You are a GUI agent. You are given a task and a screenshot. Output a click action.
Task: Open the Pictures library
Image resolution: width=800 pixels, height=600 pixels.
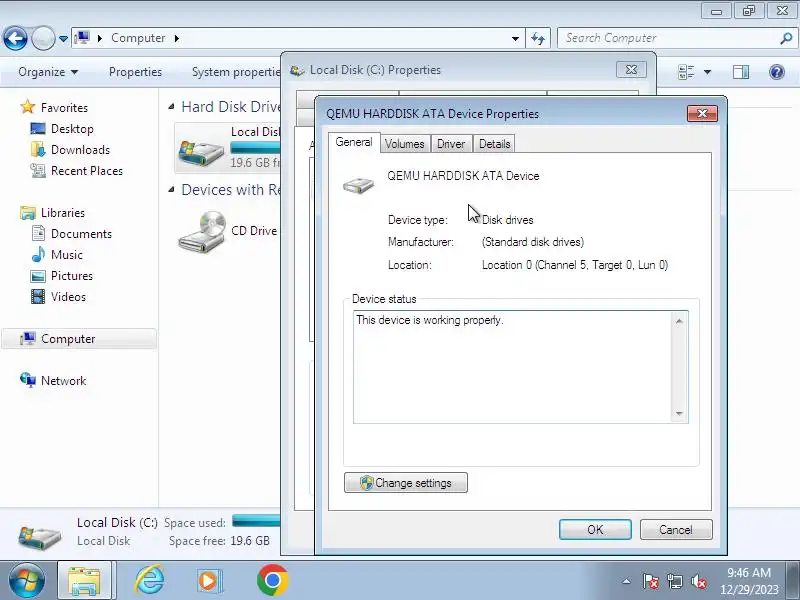[x=71, y=276]
